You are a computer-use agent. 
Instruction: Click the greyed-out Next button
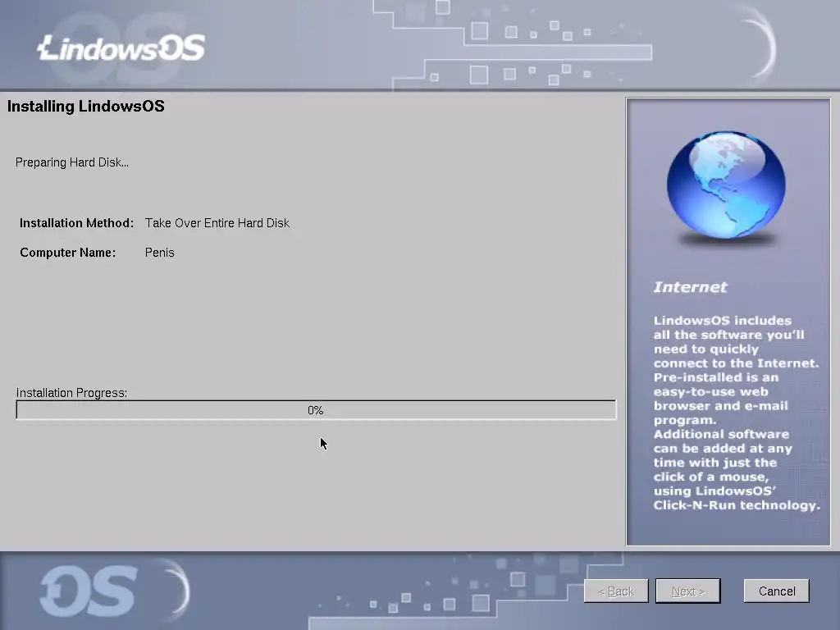688,591
